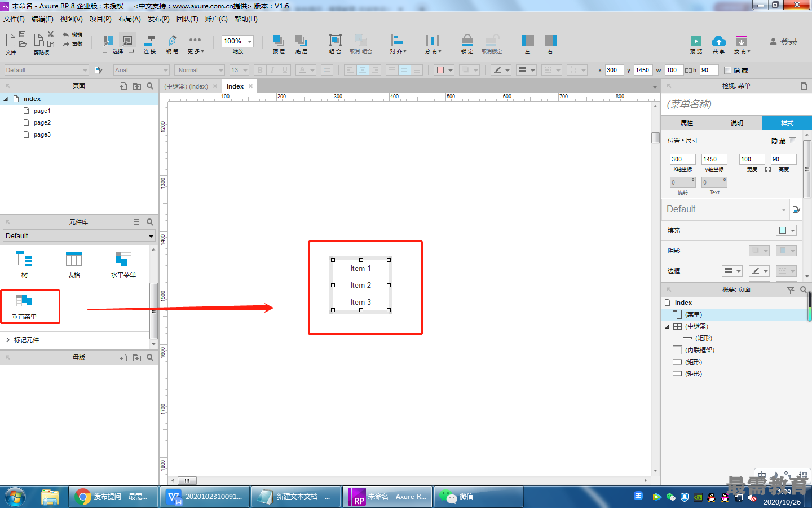The height and width of the screenshot is (508, 812).
Task: Open the 发布 publish dropdown
Action: (x=742, y=44)
